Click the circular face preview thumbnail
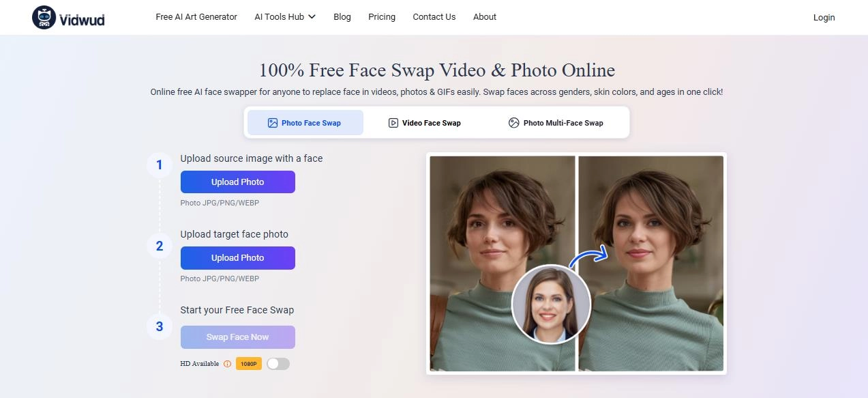The width and height of the screenshot is (868, 398). (x=551, y=304)
